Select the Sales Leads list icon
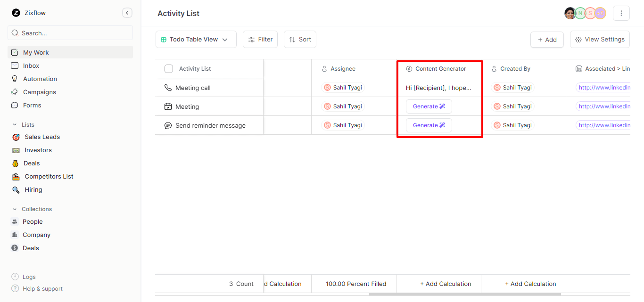The image size is (644, 302). [x=16, y=137]
